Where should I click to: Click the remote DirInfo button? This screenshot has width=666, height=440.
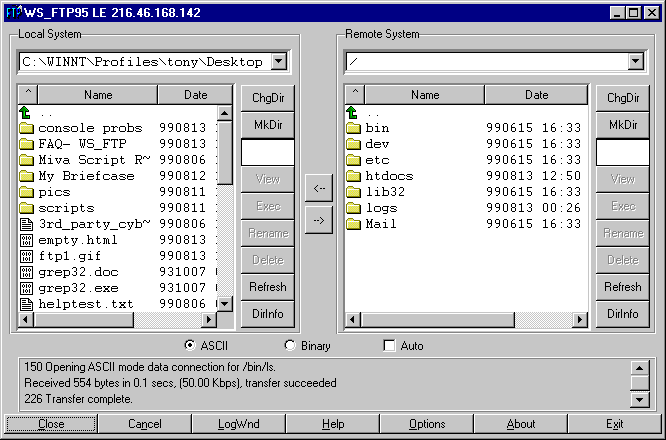623,314
